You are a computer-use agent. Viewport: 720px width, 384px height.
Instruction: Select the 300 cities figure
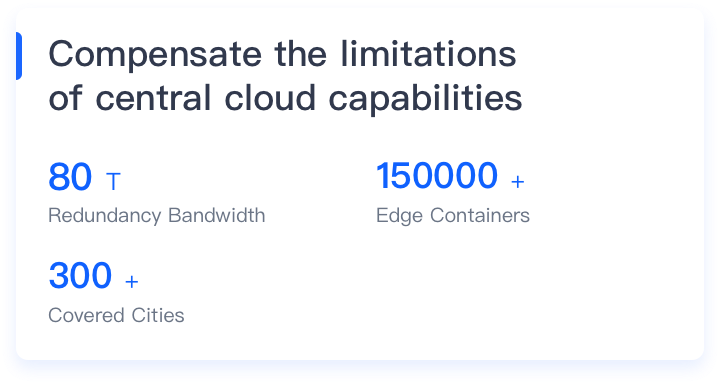(x=80, y=276)
